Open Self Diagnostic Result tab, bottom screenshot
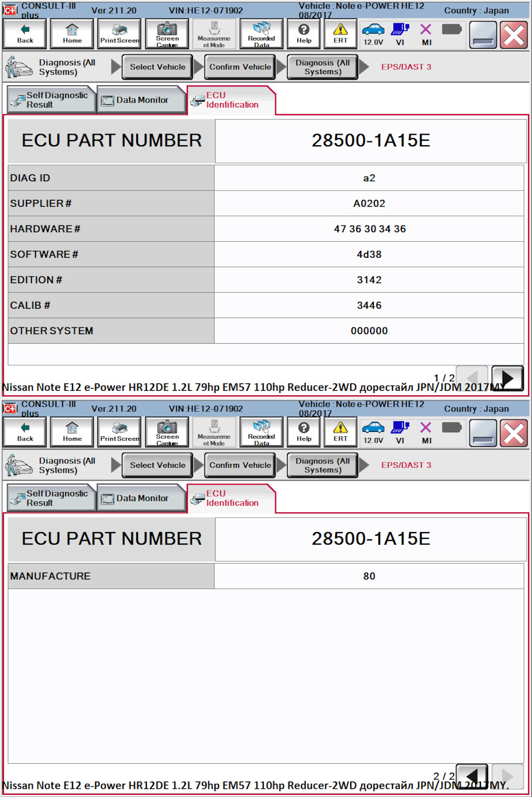This screenshot has height=797, width=532. click(51, 498)
